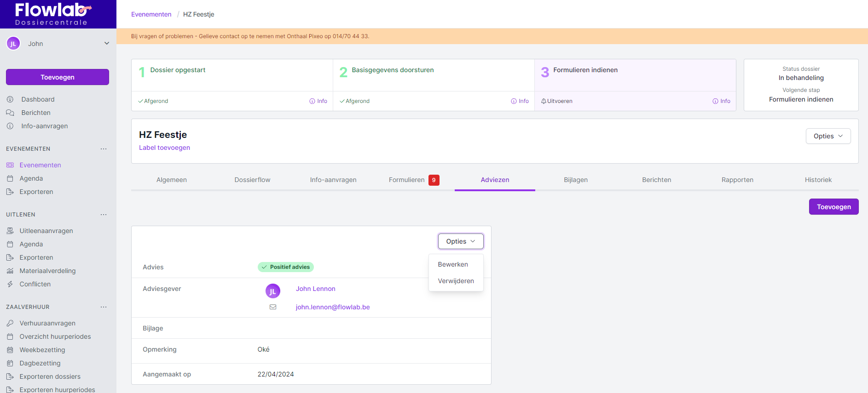Open Info for step 3 Formulieren indienen
The width and height of the screenshot is (868, 393).
(721, 101)
